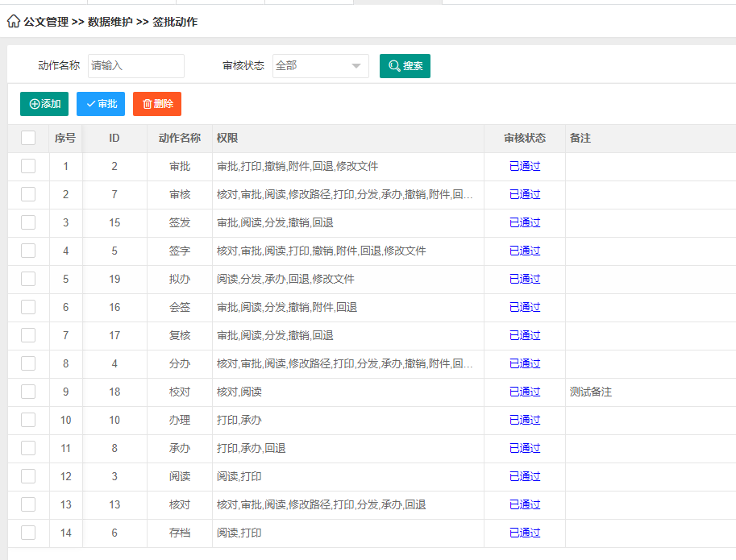Check the row for 审核 action
Screen dimensions: 736x560
pyautogui.click(x=28, y=194)
